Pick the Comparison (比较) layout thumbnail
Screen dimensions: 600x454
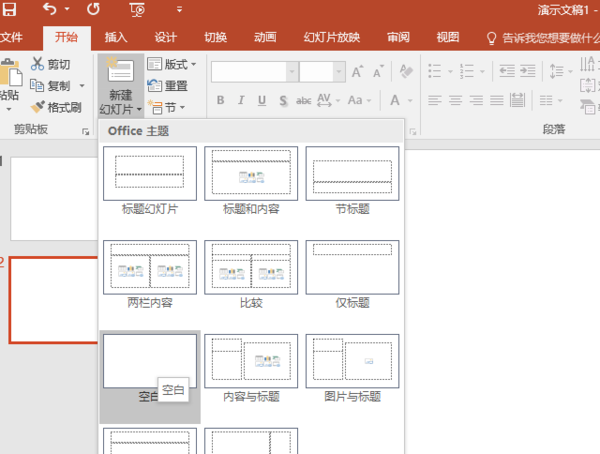point(250,267)
